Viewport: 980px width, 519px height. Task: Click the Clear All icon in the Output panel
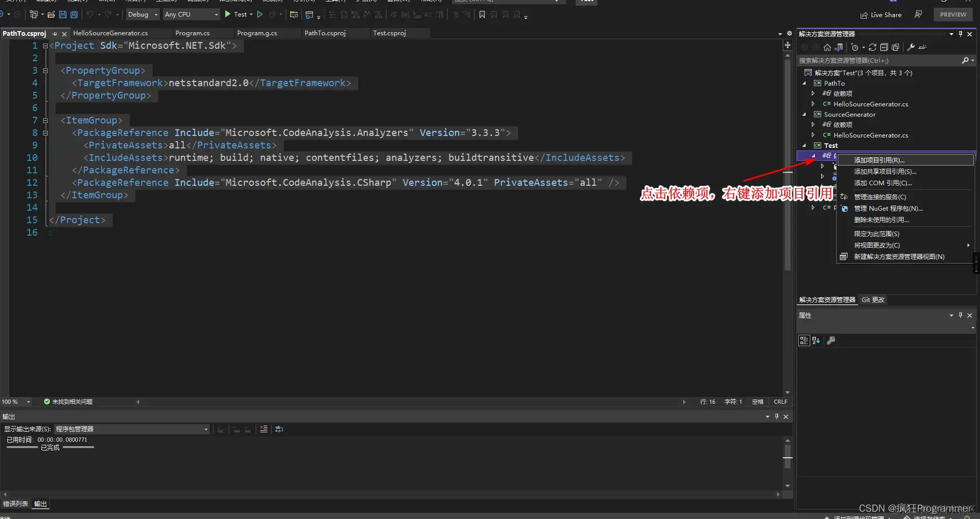[264, 429]
